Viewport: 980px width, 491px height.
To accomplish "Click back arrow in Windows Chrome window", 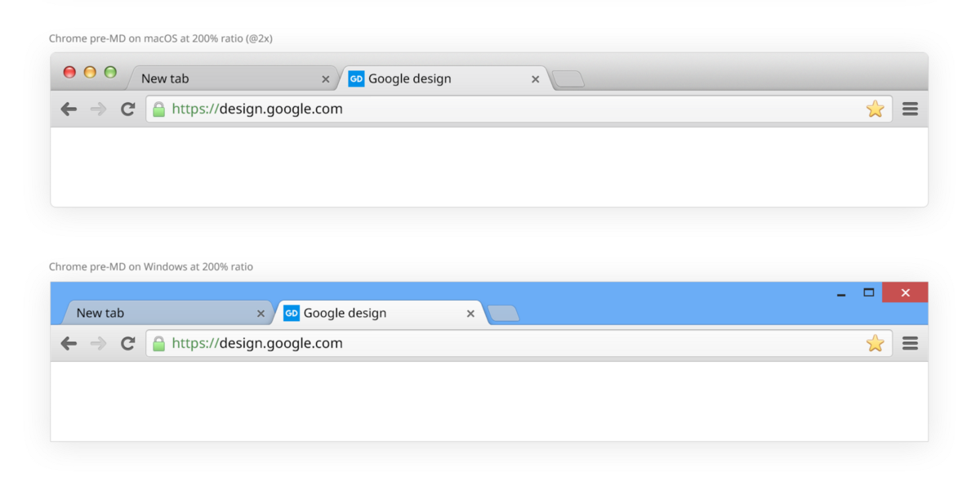I will 69,344.
